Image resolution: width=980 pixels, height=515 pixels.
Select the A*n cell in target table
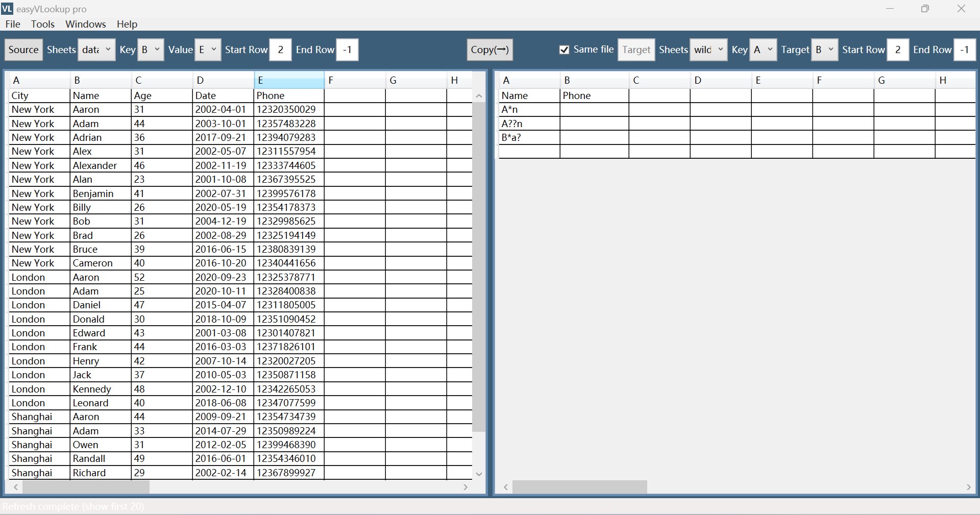point(529,109)
